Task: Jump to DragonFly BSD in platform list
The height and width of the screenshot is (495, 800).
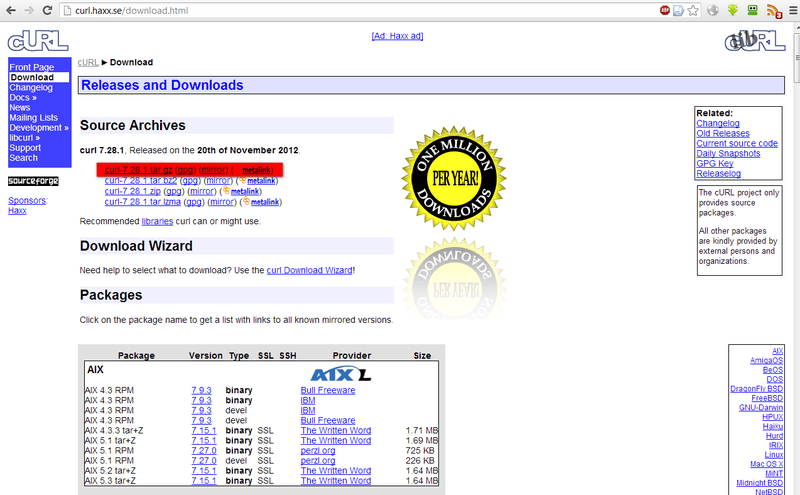Action: click(x=757, y=389)
